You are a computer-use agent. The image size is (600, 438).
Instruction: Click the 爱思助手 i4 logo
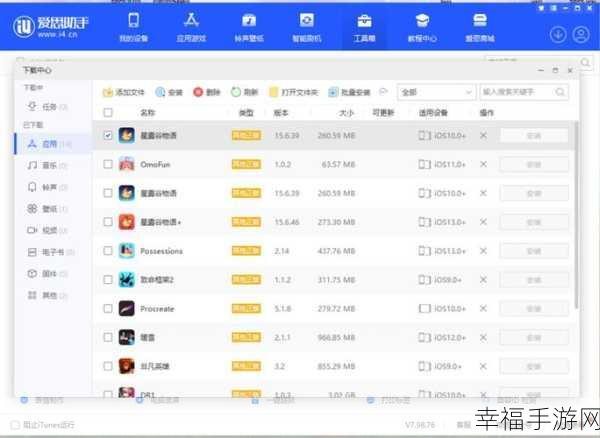51,27
